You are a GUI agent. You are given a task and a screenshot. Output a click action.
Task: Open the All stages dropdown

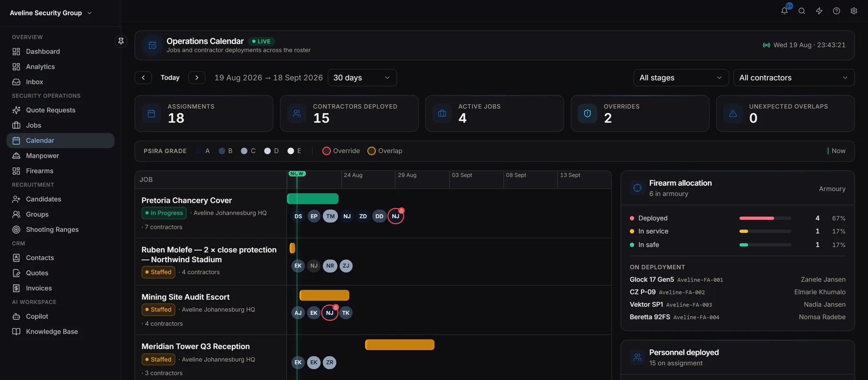pyautogui.click(x=681, y=78)
